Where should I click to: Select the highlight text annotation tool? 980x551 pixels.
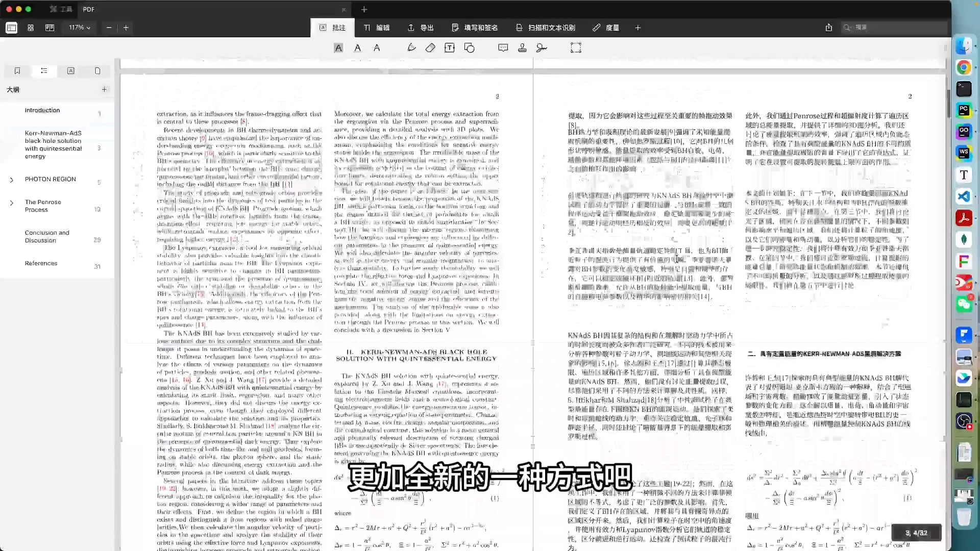click(338, 47)
